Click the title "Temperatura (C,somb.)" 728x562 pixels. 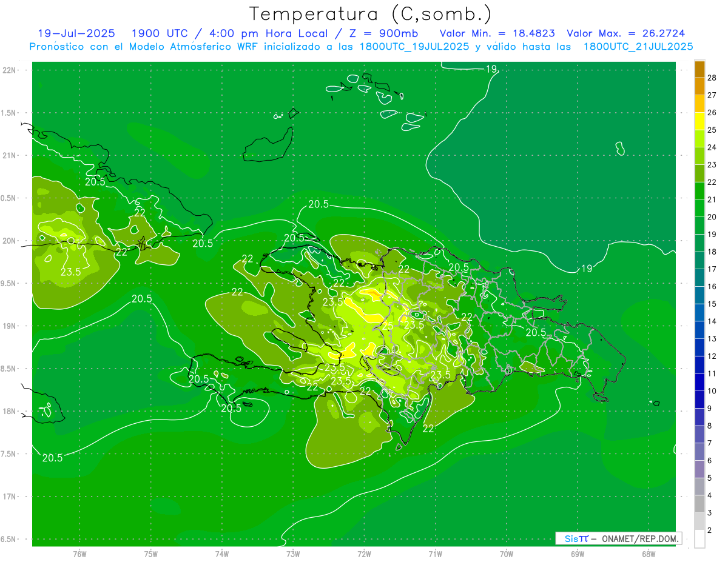371,13
